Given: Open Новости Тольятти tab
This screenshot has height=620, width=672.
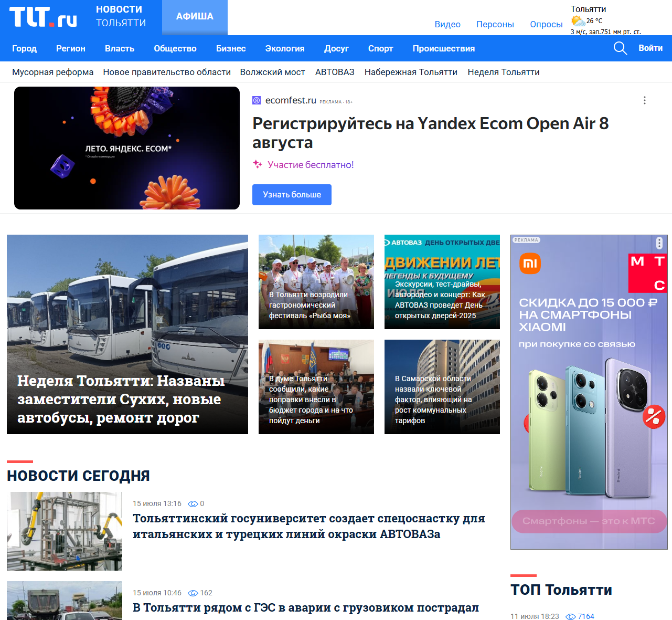Looking at the screenshot, I should pos(121,16).
